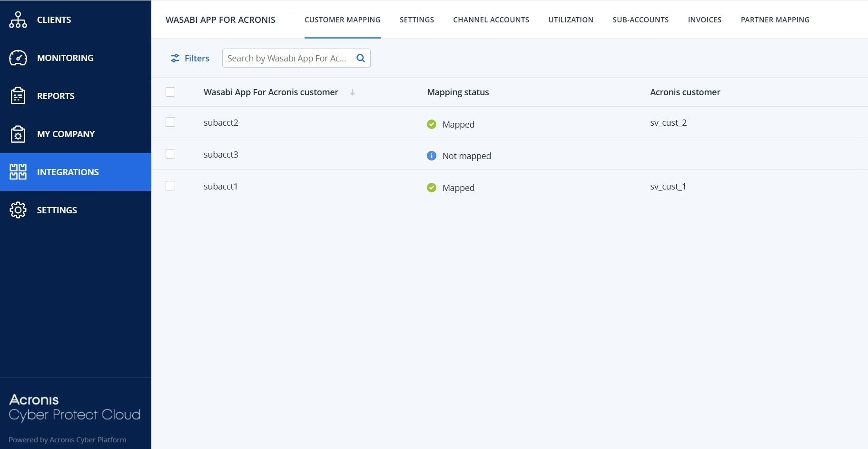The image size is (868, 449).
Task: Open the Utilization tab
Action: tap(571, 20)
